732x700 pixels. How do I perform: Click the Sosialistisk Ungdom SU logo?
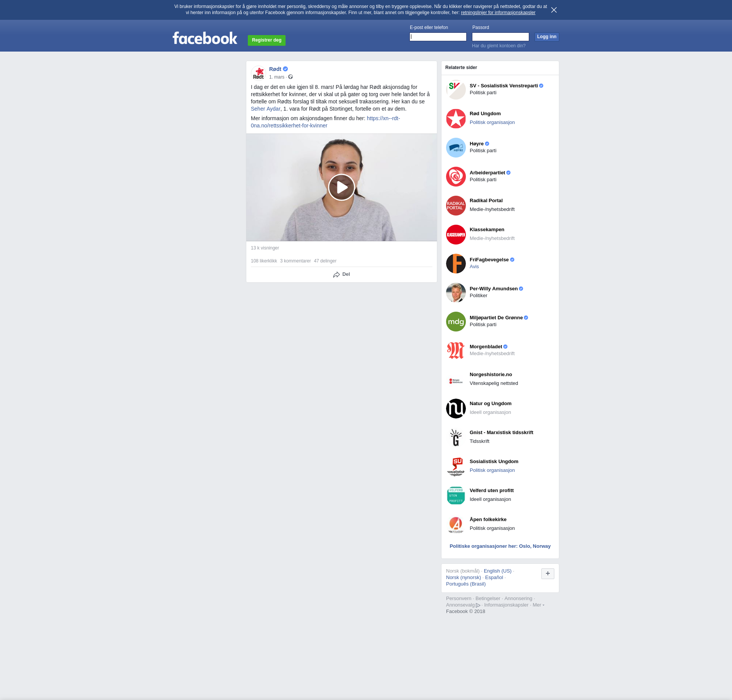coord(456,467)
